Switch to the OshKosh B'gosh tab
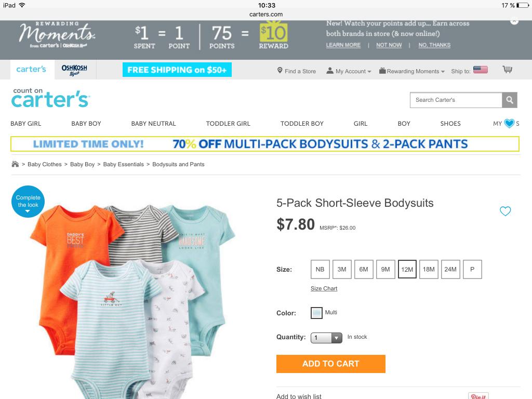The height and width of the screenshot is (399, 532). pyautogui.click(x=74, y=70)
